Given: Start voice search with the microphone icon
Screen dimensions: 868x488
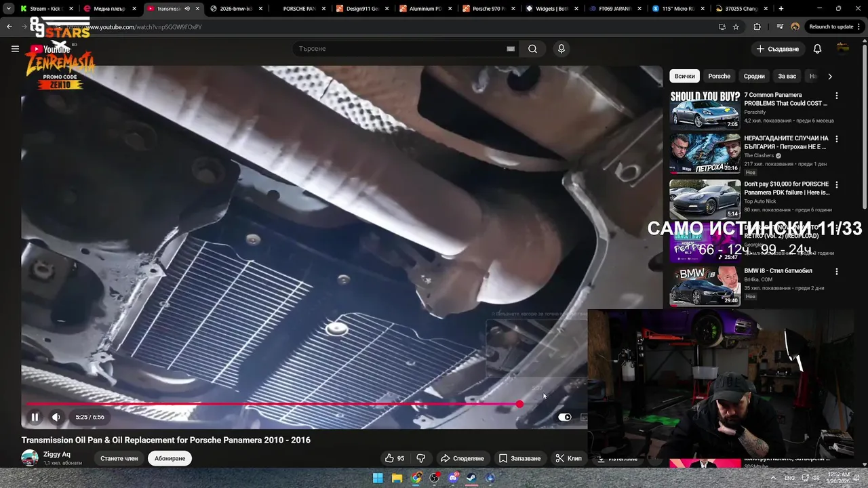Looking at the screenshot, I should point(561,49).
